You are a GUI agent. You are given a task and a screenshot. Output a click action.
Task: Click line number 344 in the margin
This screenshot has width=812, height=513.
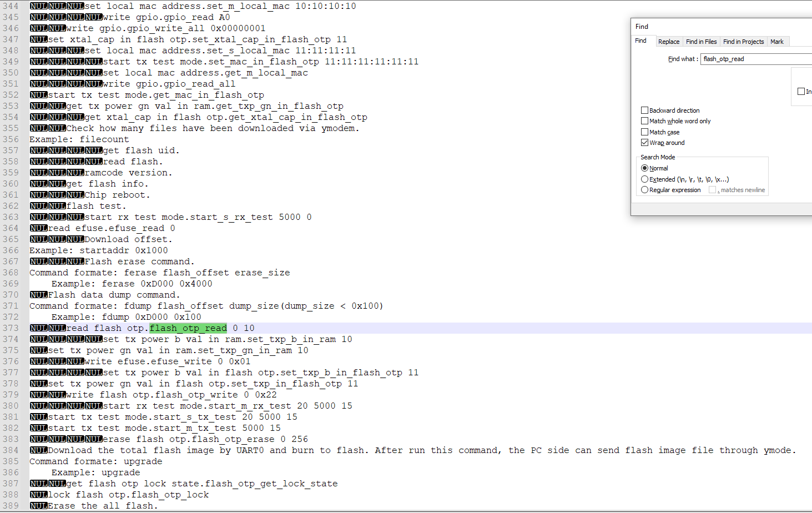[11, 6]
